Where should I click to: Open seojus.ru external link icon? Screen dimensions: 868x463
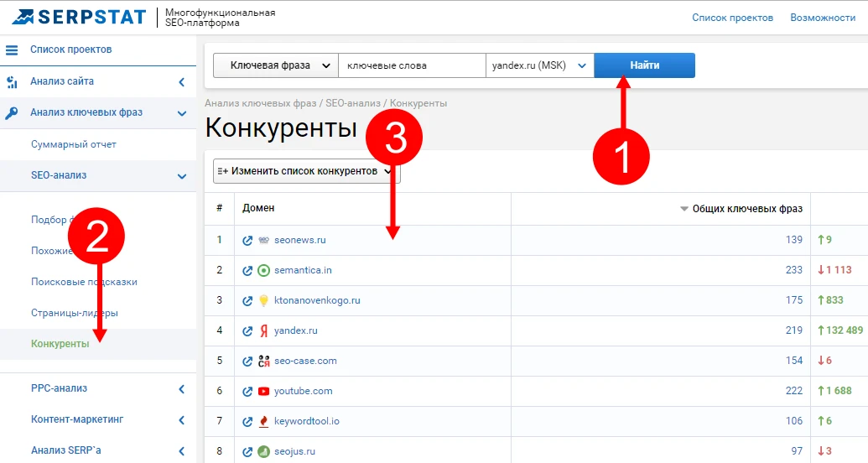[247, 451]
